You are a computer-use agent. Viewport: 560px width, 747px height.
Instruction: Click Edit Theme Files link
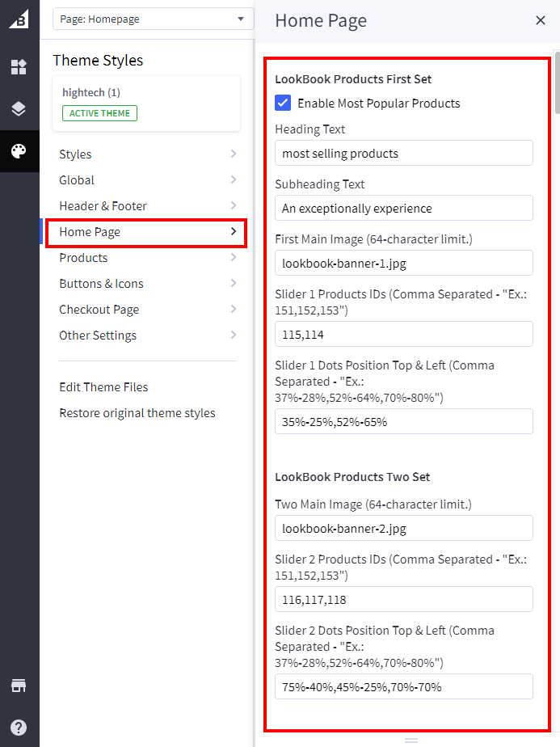pos(103,387)
